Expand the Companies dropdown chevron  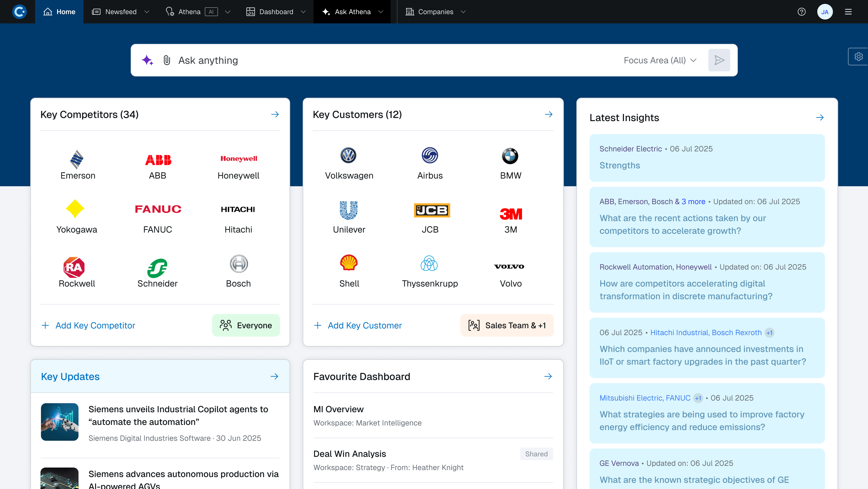[463, 12]
